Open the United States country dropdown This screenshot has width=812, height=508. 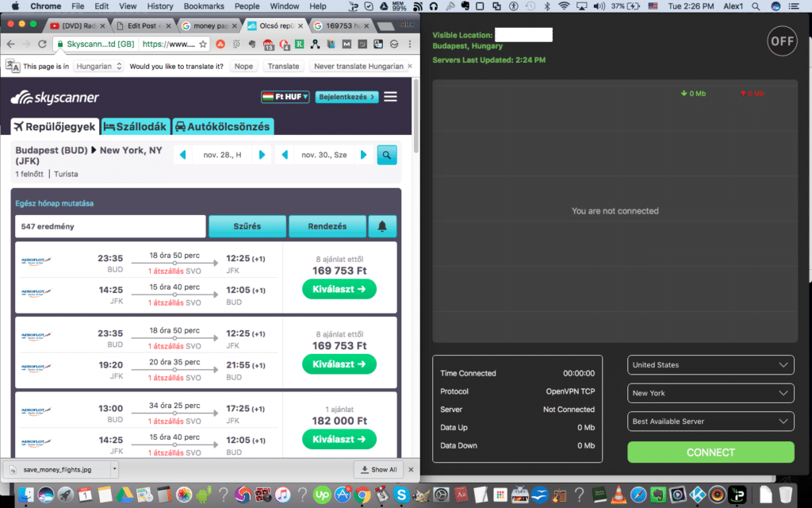[x=710, y=365]
